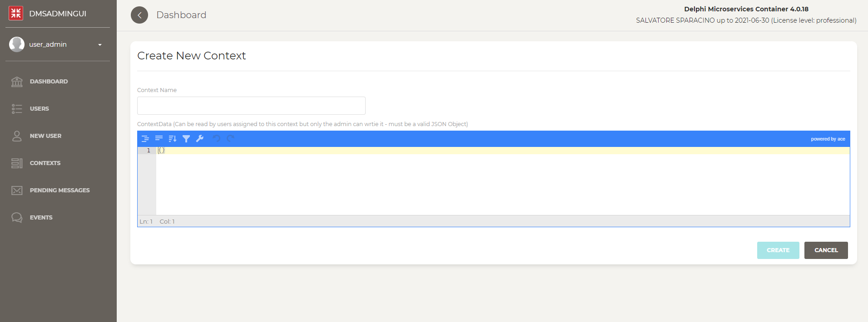Focus the Context Name input field
The width and height of the screenshot is (868, 322).
[x=251, y=106]
